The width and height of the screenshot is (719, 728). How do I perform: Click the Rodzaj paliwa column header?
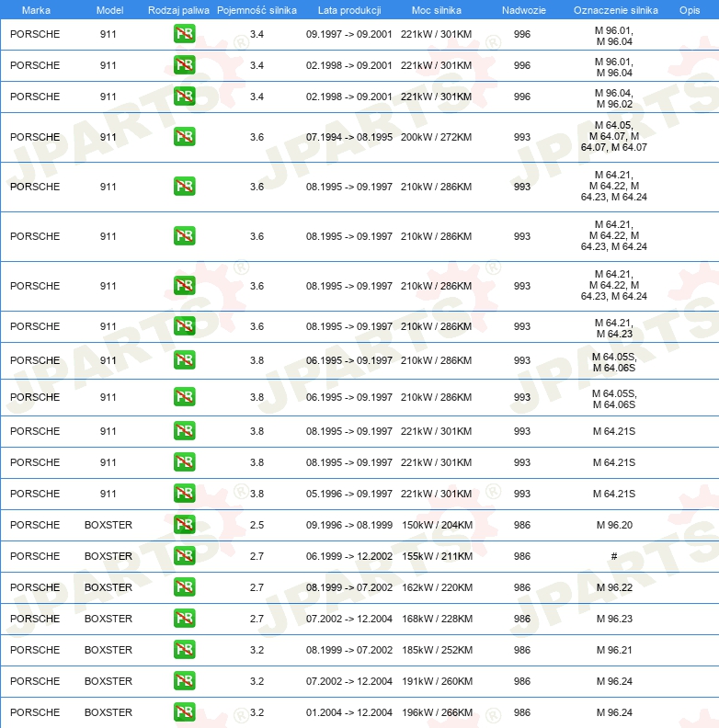coord(178,10)
